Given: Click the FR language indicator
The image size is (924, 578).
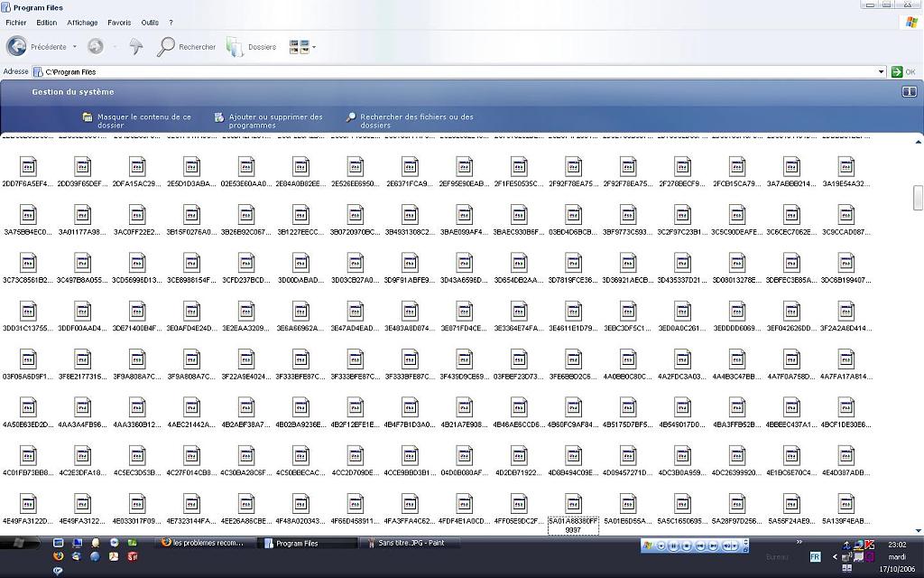Looking at the screenshot, I should [x=815, y=556].
